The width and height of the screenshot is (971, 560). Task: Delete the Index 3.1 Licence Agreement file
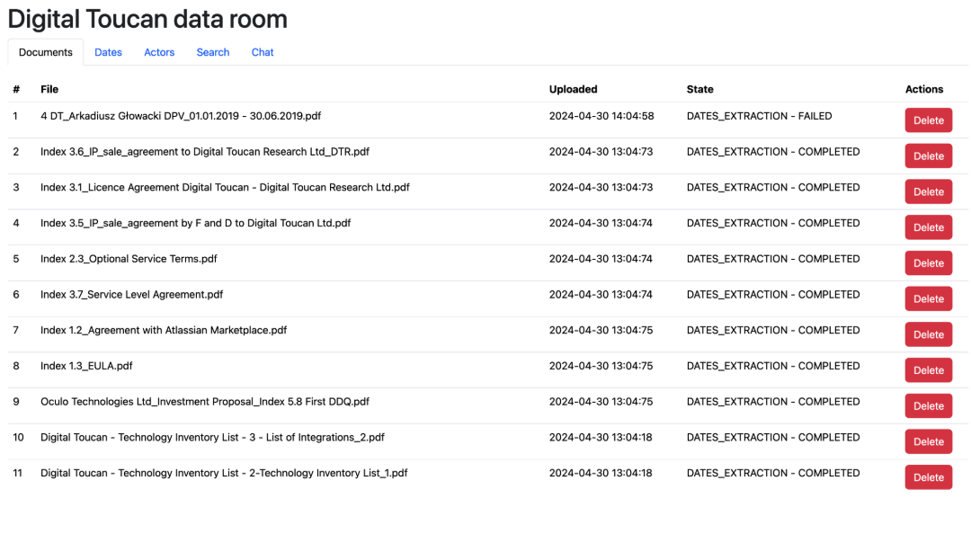point(928,191)
